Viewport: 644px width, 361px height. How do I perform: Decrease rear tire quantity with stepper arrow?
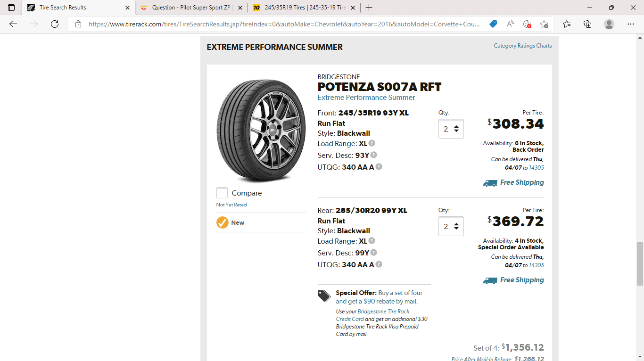click(456, 229)
